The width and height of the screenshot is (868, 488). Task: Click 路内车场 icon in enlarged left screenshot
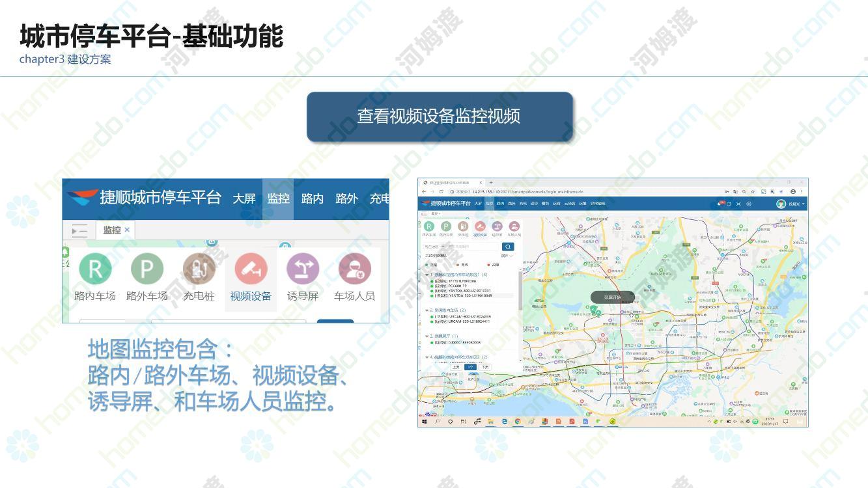tap(95, 268)
